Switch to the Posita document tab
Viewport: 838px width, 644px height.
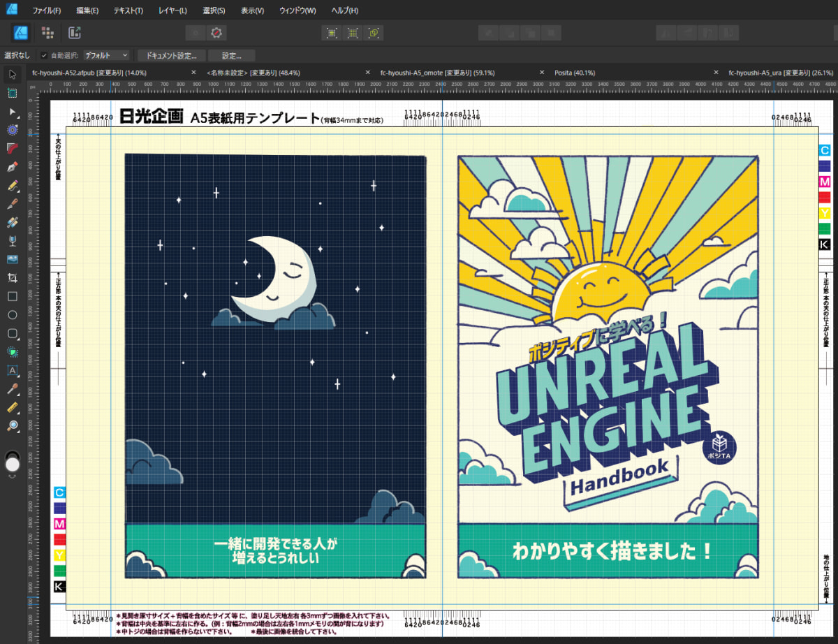575,73
